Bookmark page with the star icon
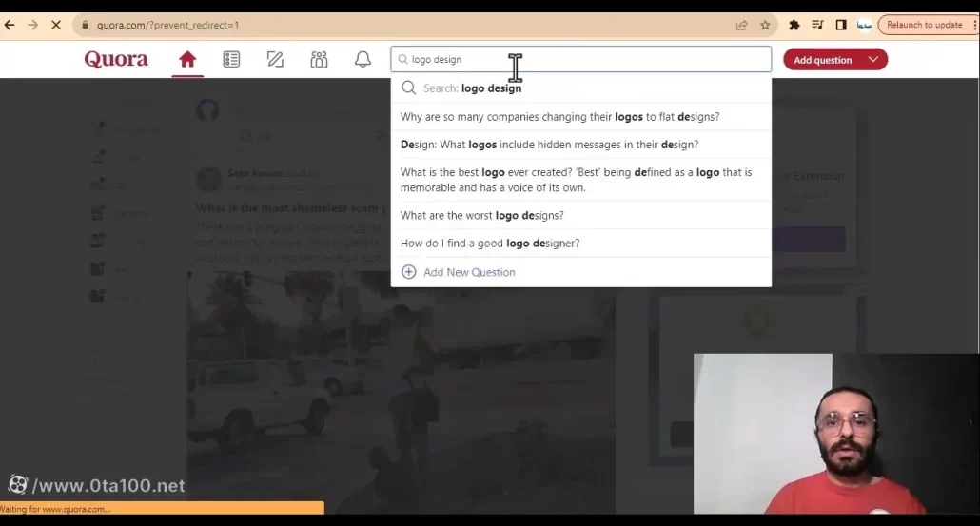 click(765, 25)
